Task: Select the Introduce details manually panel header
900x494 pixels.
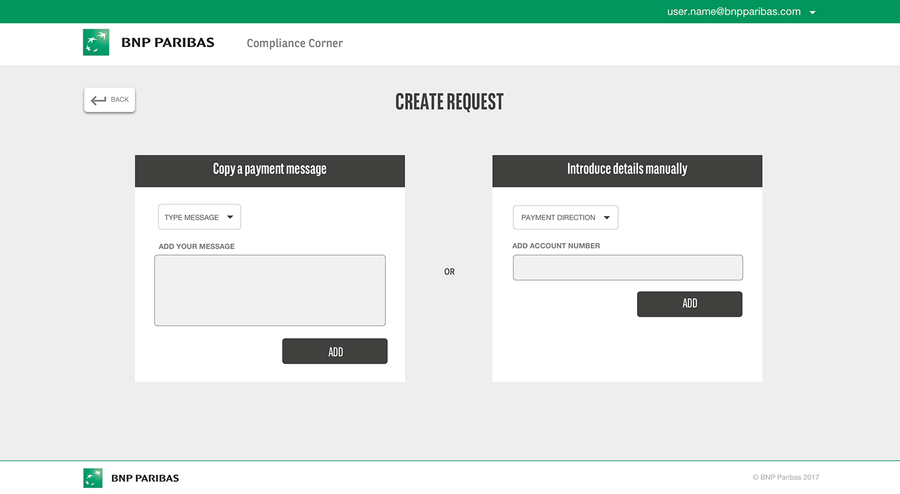Action: (x=627, y=170)
